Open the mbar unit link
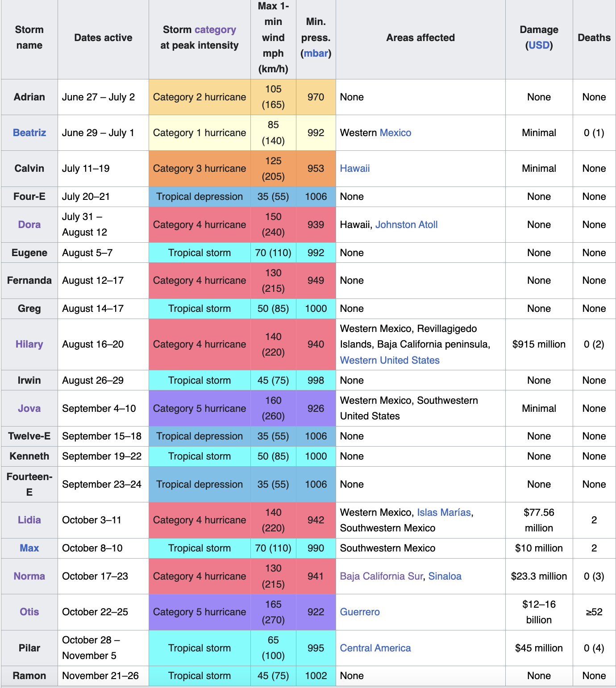The width and height of the screenshot is (616, 688). click(316, 53)
